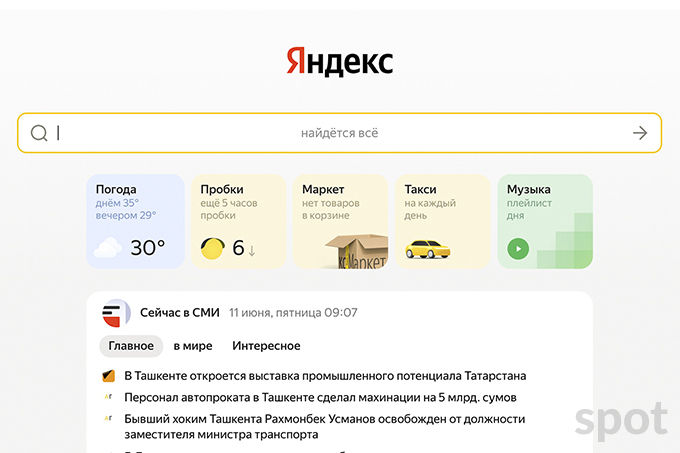Click the news section logo icon

[x=116, y=313]
